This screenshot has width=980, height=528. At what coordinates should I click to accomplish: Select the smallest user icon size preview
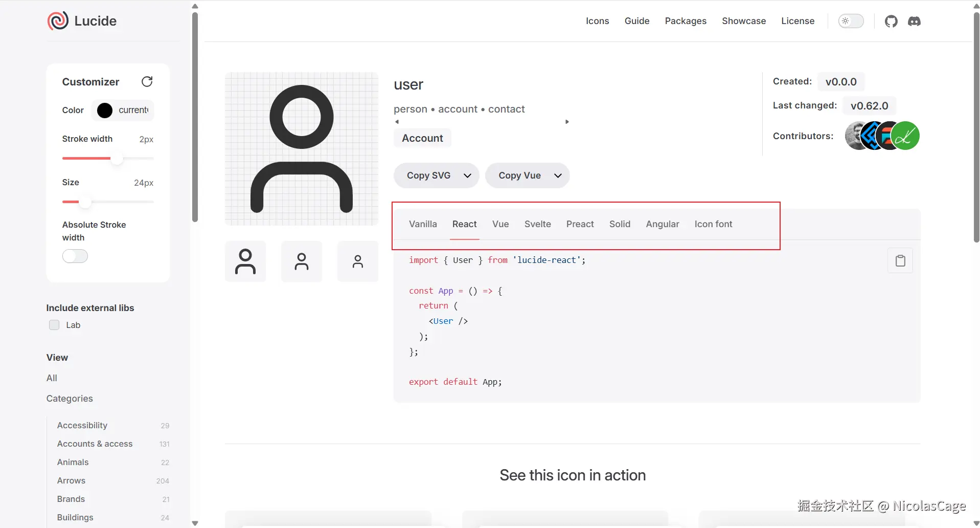(x=358, y=261)
